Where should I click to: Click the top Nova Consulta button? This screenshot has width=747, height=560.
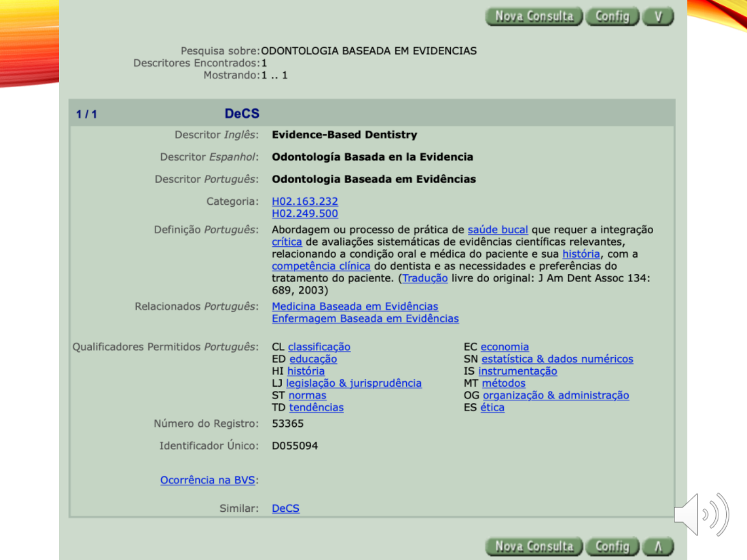[x=534, y=17]
